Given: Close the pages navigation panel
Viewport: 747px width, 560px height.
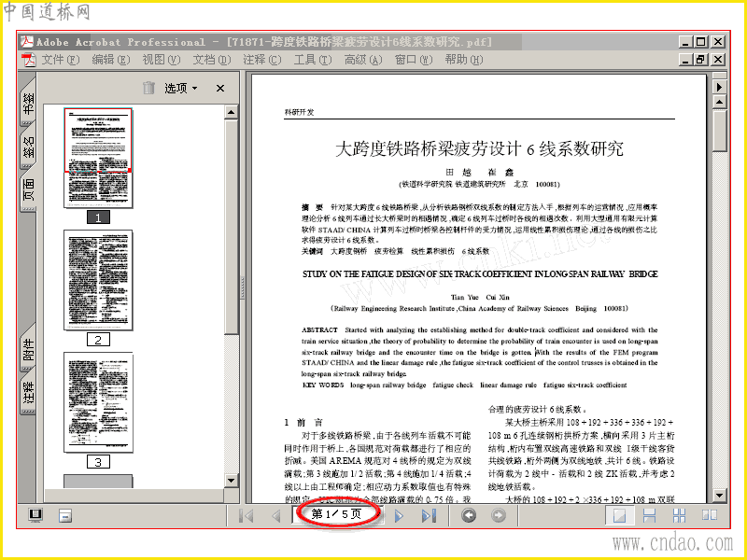Looking at the screenshot, I should (220, 88).
